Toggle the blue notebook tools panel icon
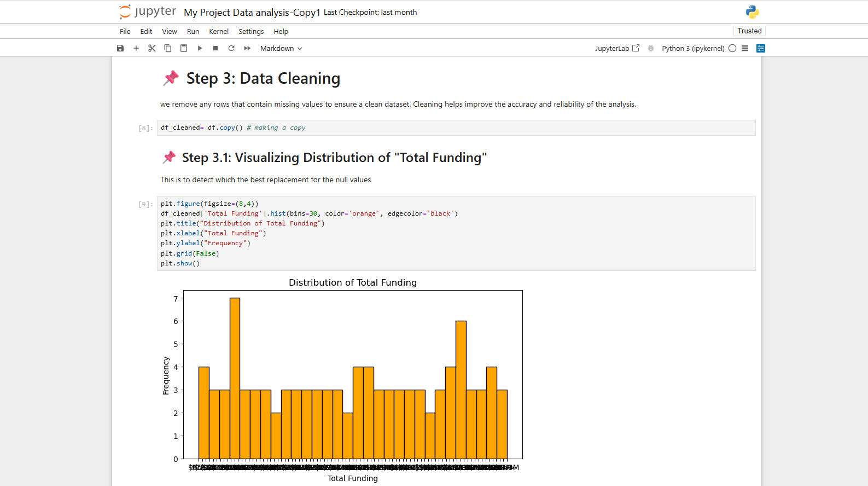This screenshot has height=486, width=868. coord(761,48)
